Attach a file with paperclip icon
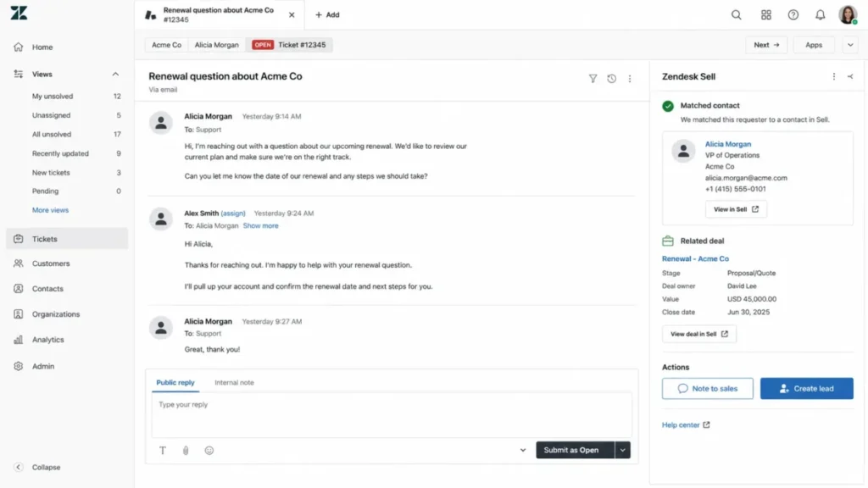Image resolution: width=868 pixels, height=488 pixels. coord(186,451)
